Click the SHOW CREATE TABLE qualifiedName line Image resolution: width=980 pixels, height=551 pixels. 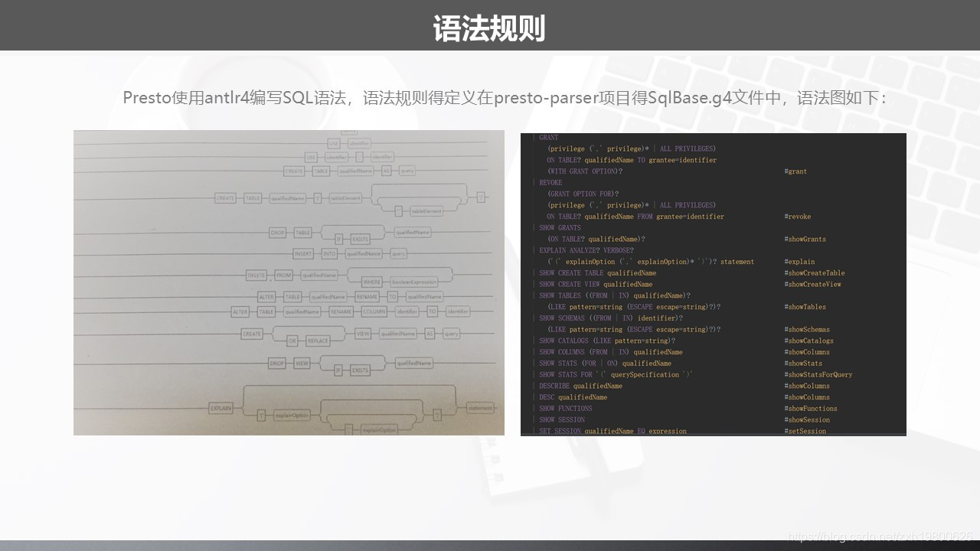click(597, 273)
